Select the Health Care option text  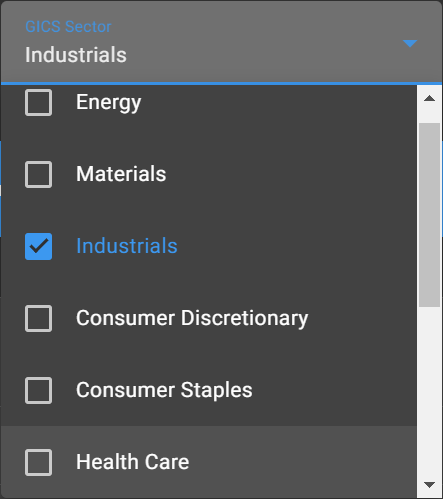(x=132, y=462)
